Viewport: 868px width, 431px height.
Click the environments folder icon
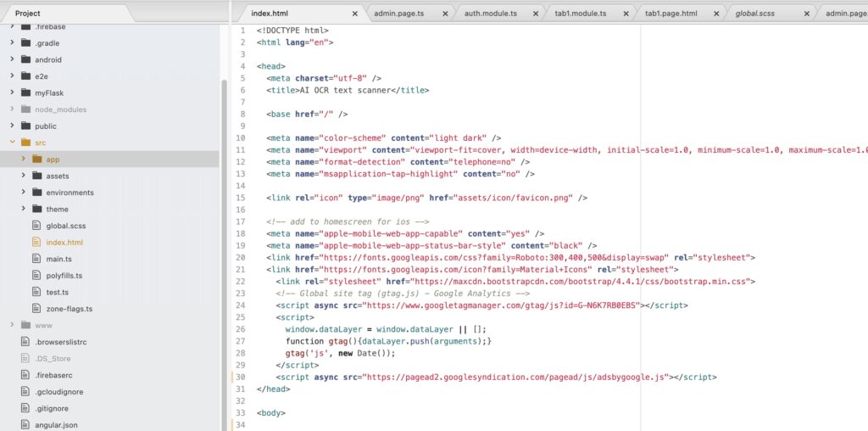37,193
